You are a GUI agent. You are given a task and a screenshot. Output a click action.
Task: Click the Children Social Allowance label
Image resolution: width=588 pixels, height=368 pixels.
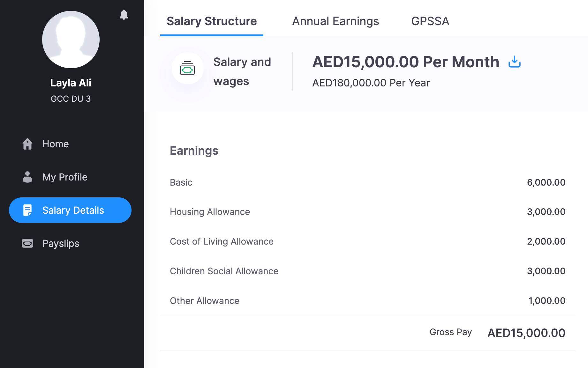(x=224, y=271)
